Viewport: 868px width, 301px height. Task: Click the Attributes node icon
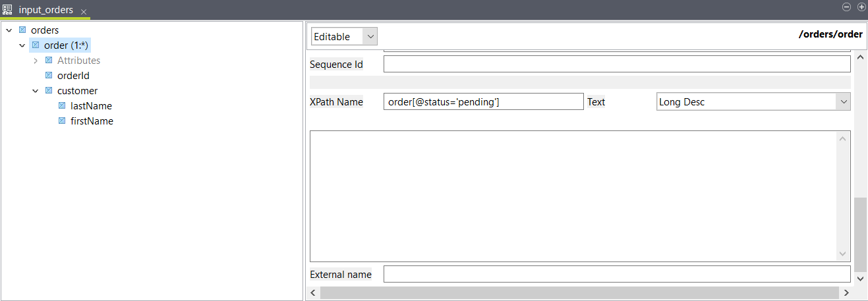(x=49, y=61)
